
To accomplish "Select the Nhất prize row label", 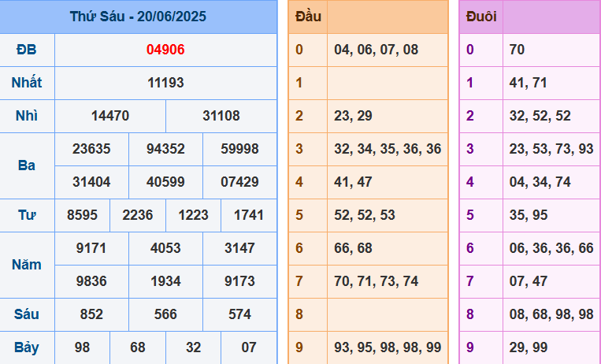I will tap(27, 83).
